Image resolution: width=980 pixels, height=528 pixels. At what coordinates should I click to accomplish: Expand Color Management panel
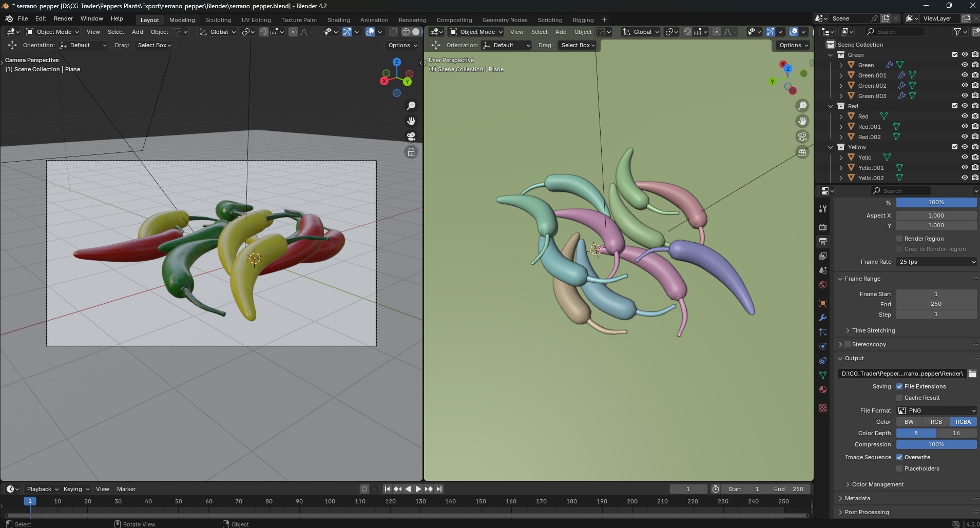click(x=878, y=484)
